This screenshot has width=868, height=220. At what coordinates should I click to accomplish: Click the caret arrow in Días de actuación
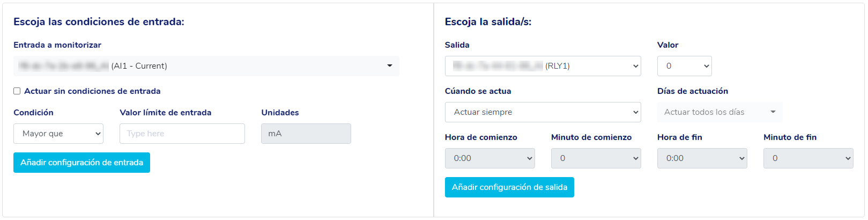(x=773, y=112)
